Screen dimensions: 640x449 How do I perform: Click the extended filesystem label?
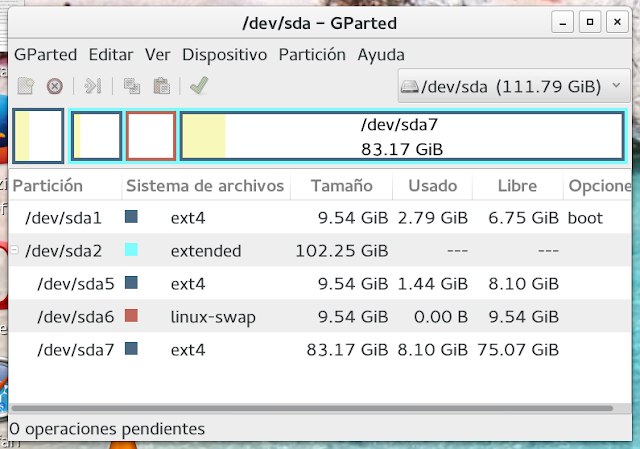tap(206, 251)
